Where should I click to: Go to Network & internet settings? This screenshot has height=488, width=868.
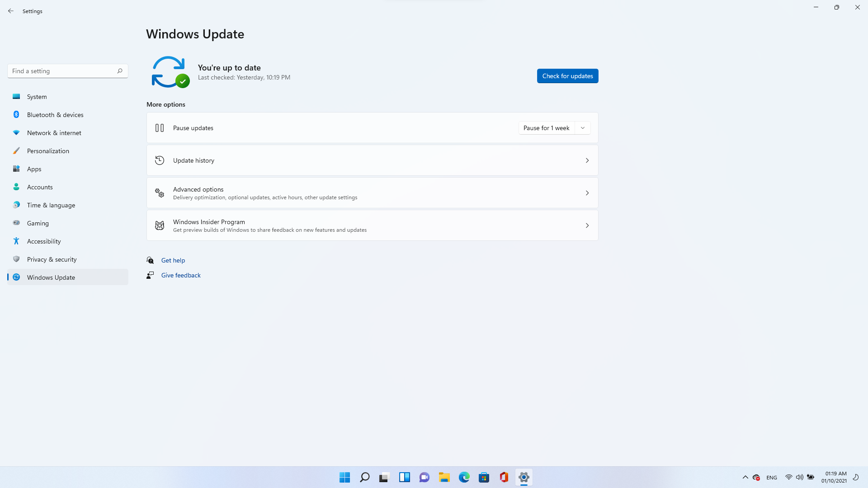(68, 133)
